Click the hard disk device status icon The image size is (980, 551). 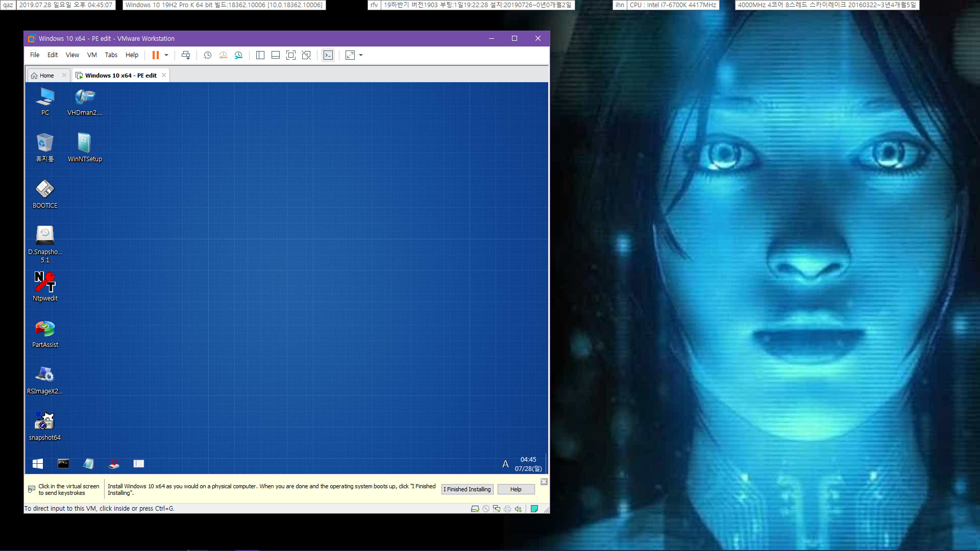(x=475, y=509)
